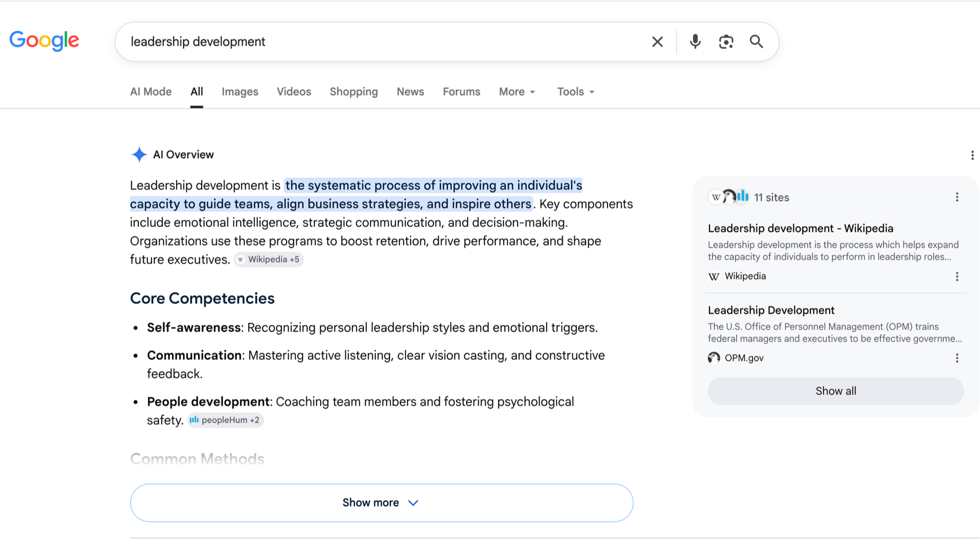Open the Wikipedia +5 citation chip
Image resolution: width=980 pixels, height=551 pixels.
[x=268, y=259]
